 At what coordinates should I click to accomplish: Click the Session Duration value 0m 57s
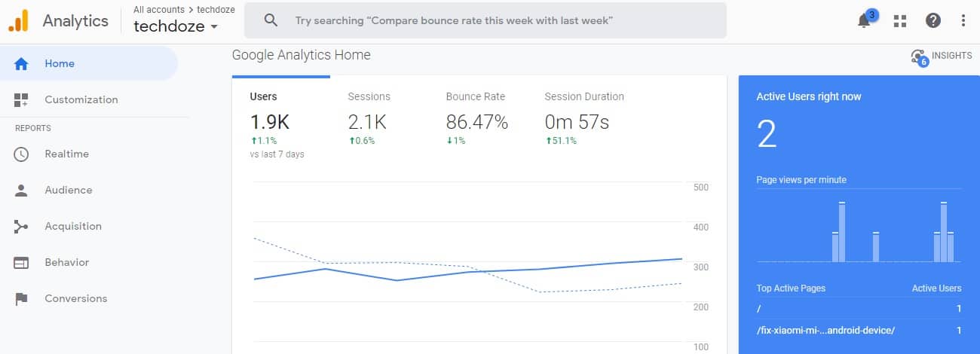pyautogui.click(x=577, y=122)
